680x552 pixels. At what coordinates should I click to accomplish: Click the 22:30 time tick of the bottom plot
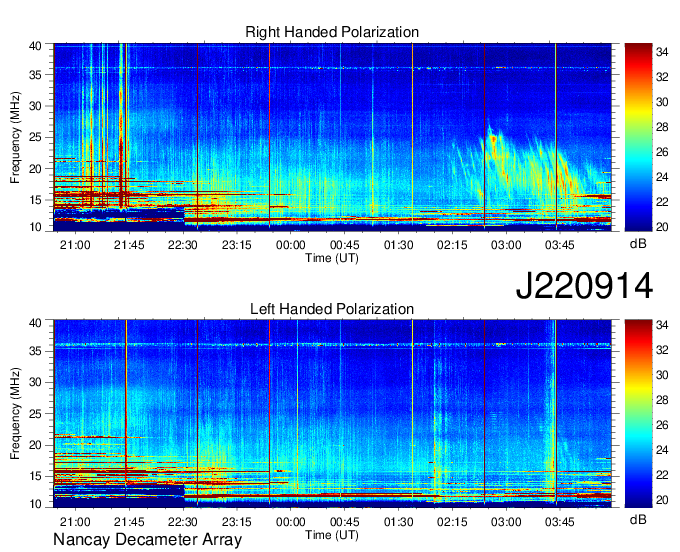[x=183, y=522]
